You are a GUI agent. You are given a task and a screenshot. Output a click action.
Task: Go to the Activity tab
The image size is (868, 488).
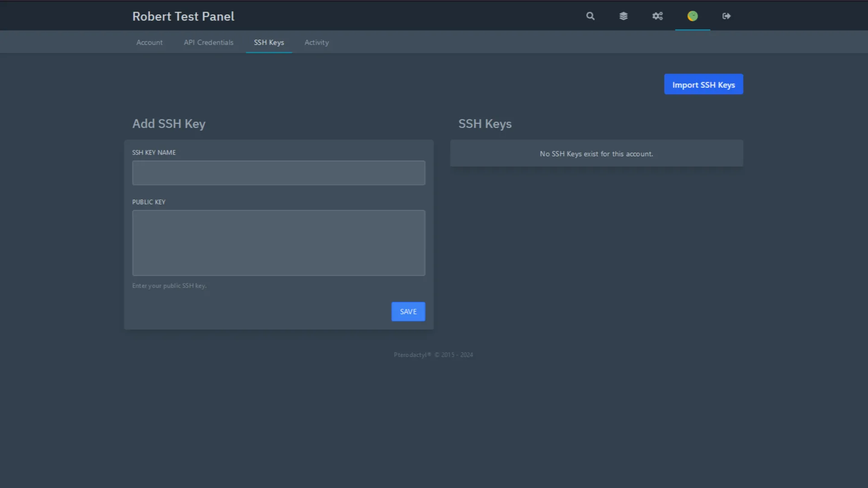coord(316,42)
